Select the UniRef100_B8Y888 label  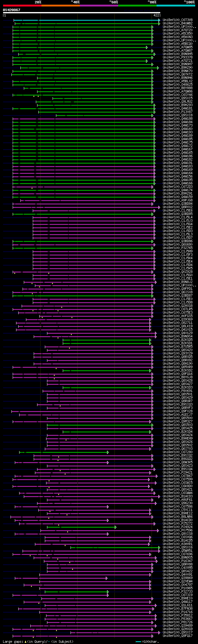click(178, 88)
